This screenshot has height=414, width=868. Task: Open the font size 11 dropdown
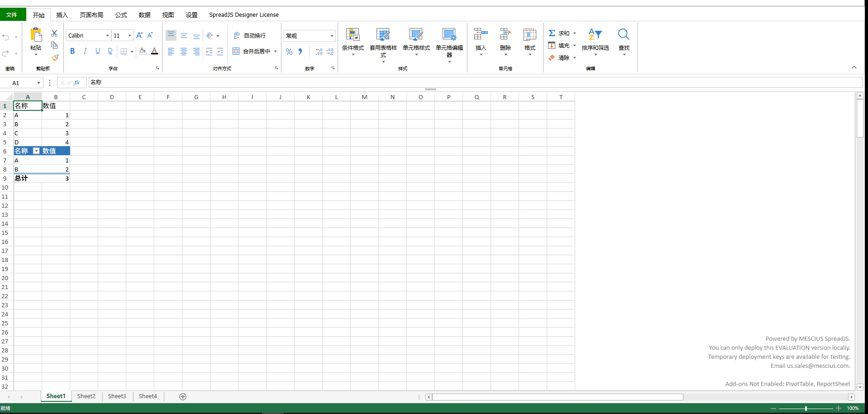(129, 36)
